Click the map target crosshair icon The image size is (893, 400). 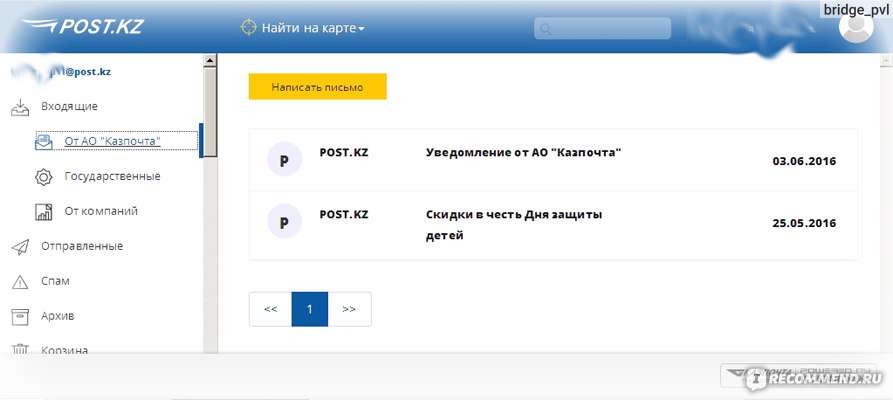pyautogui.click(x=248, y=27)
